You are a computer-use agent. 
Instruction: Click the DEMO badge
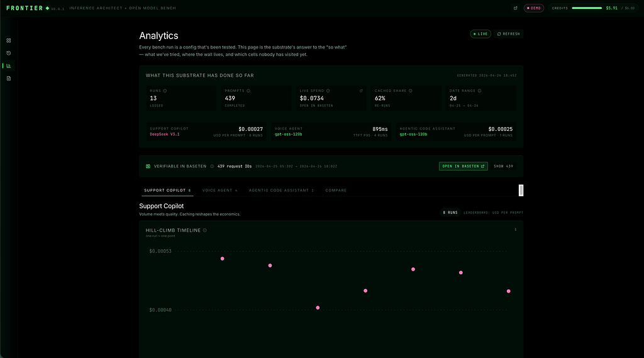coord(534,8)
